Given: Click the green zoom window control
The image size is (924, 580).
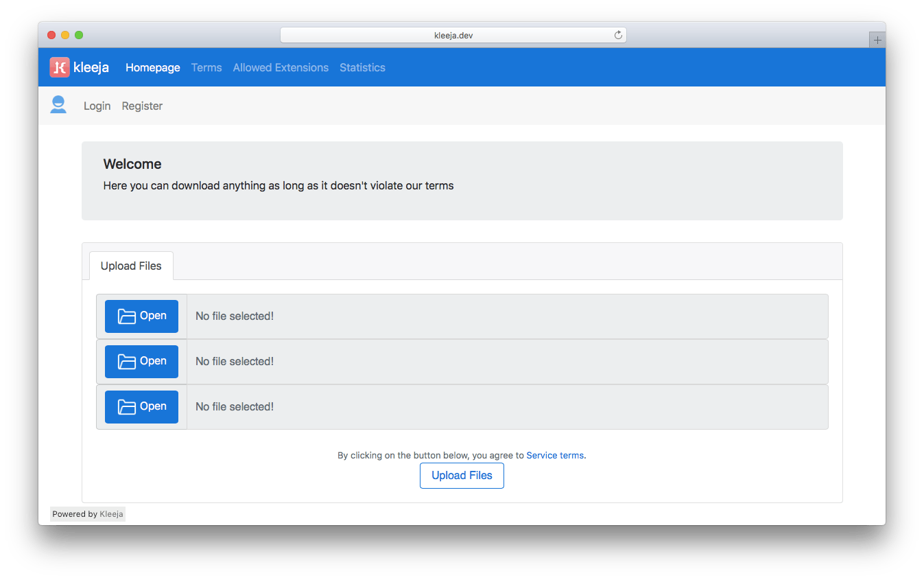Looking at the screenshot, I should [79, 34].
